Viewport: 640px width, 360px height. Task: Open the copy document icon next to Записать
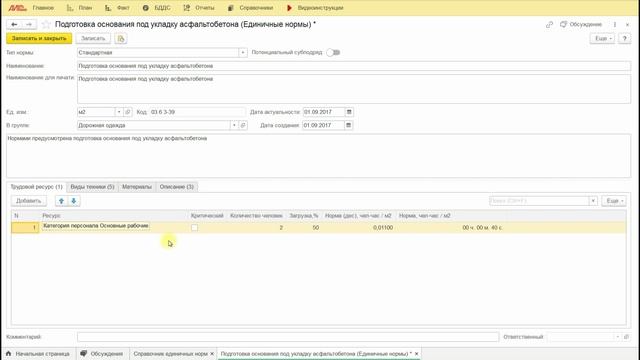coord(121,38)
